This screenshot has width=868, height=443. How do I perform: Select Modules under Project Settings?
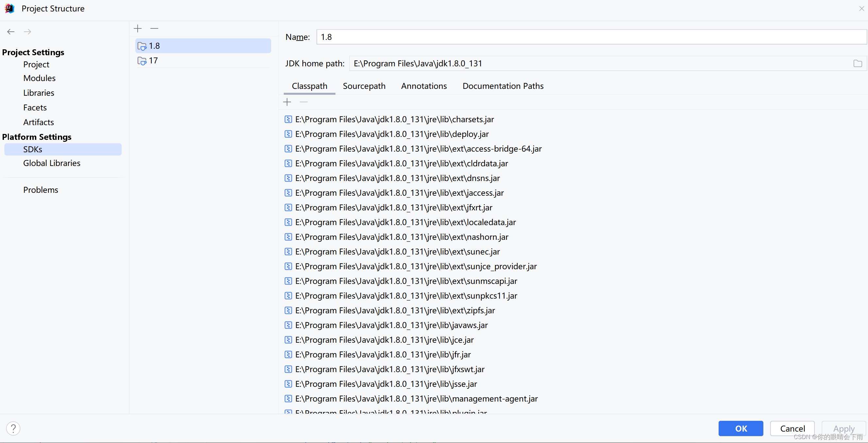coord(39,78)
